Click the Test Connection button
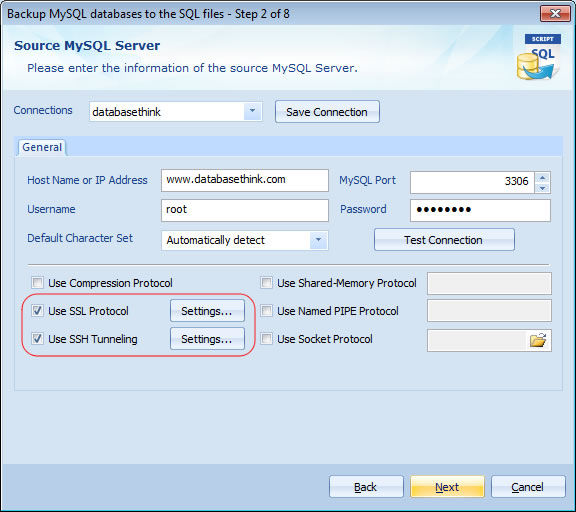 pyautogui.click(x=444, y=240)
